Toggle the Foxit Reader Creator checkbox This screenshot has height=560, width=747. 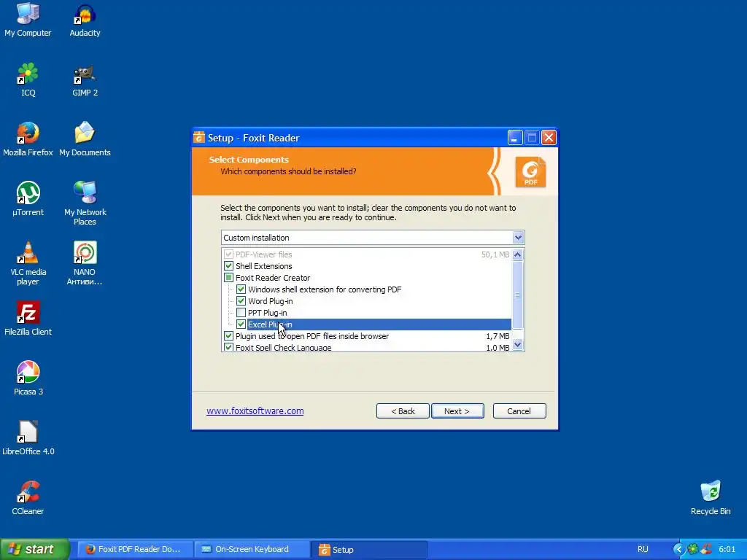point(228,278)
